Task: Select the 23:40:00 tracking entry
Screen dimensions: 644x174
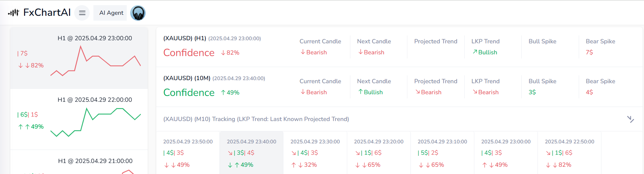Action: click(x=251, y=153)
